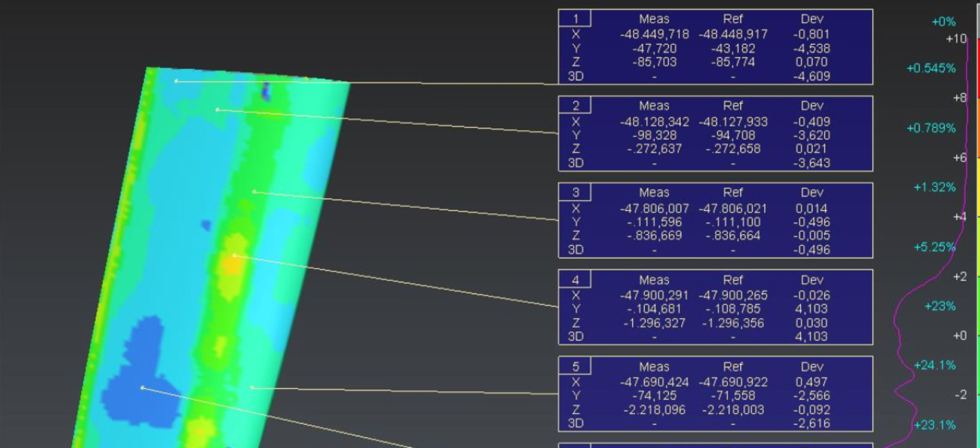Screen dimensions: 980x448
Task: Select annotation 5 number tag
Action: [x=575, y=366]
